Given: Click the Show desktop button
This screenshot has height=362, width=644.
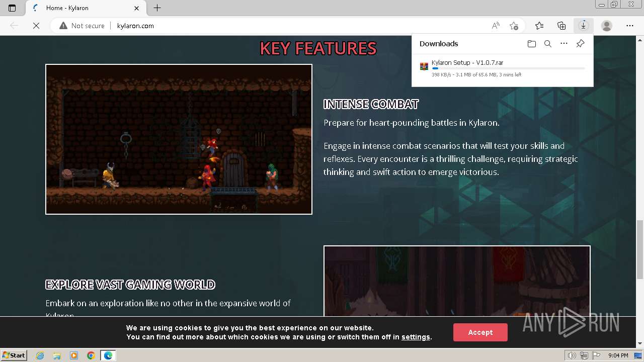Looking at the screenshot, I should click(638, 355).
